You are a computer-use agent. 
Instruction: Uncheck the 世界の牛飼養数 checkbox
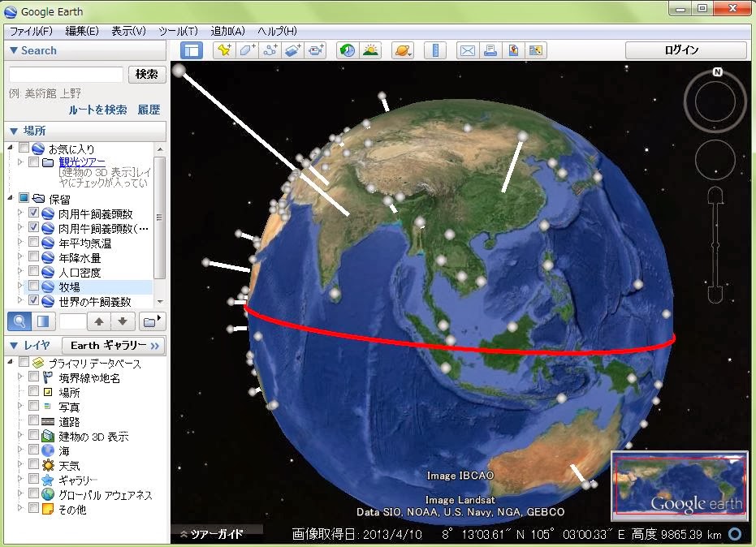pyautogui.click(x=34, y=299)
